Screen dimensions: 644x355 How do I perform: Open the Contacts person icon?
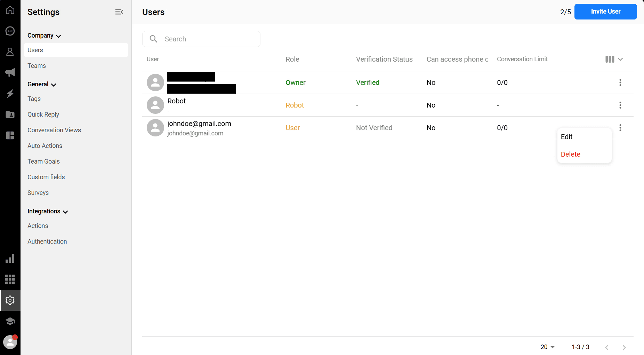[x=10, y=52]
